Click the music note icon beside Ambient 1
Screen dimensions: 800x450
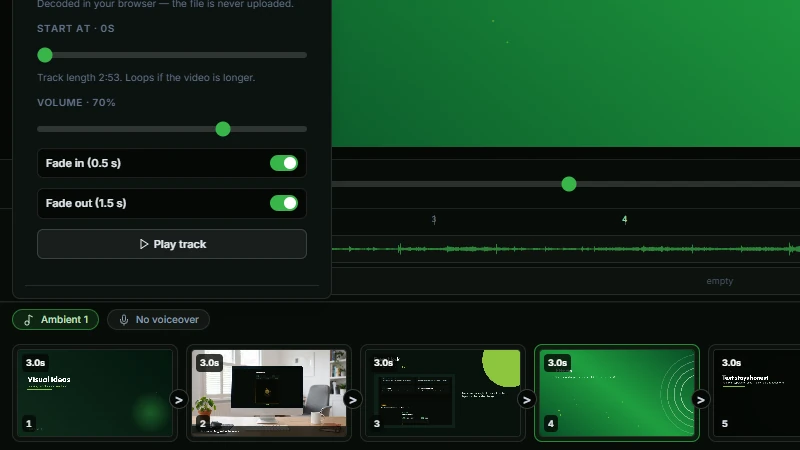pos(29,320)
